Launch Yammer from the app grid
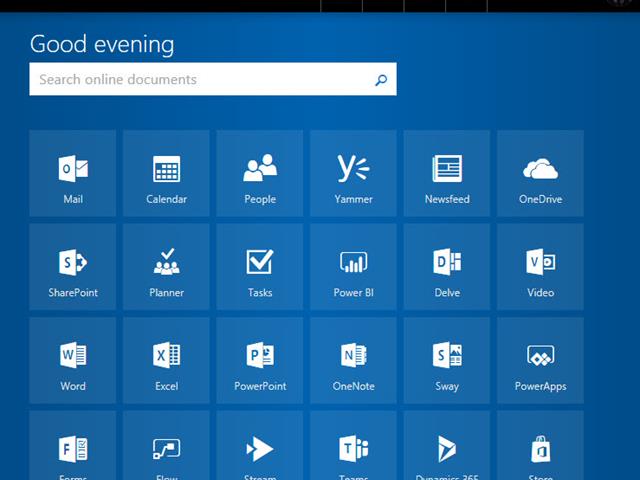 353,173
